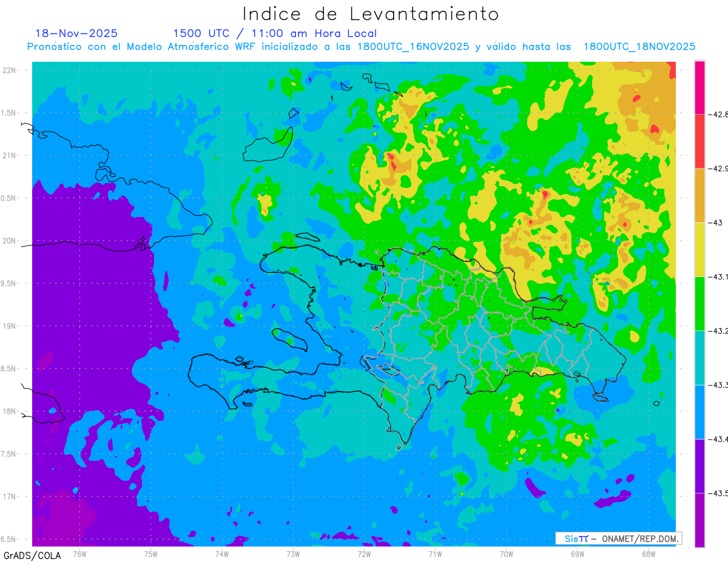Viewport: 728px width, 562px height.
Task: Pick the orange swatch between -42.9 and -43
Action: coord(699,195)
